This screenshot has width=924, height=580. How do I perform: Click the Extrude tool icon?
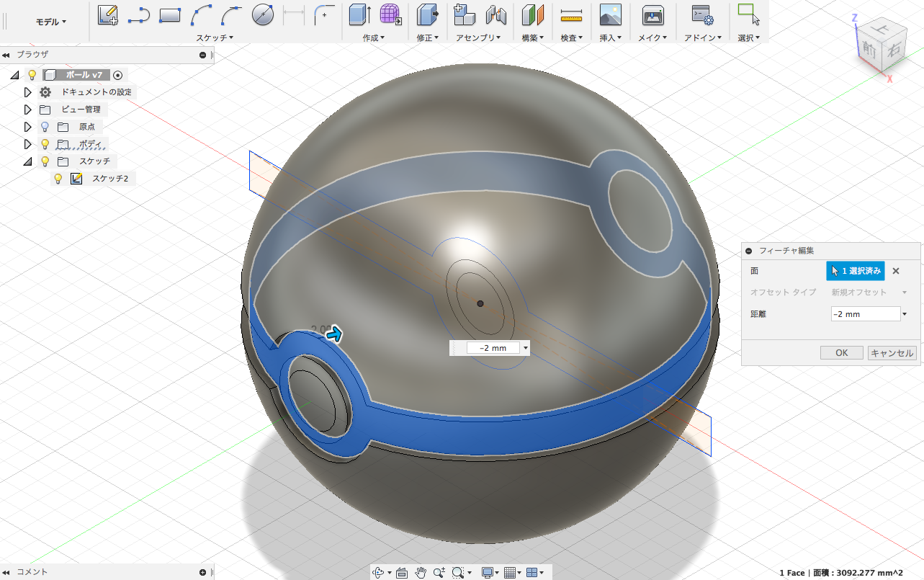(x=359, y=14)
